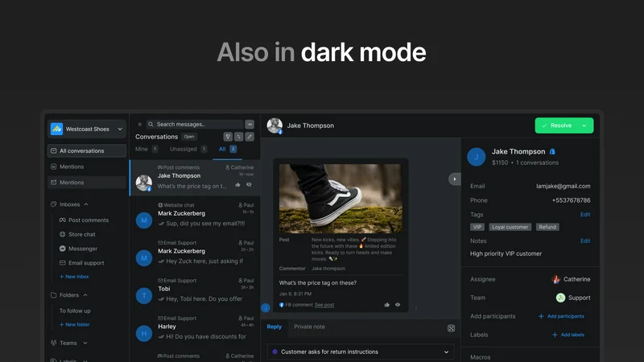The width and height of the screenshot is (644, 362).
Task: Open the highlighted second Mentions item
Action: pos(87,183)
